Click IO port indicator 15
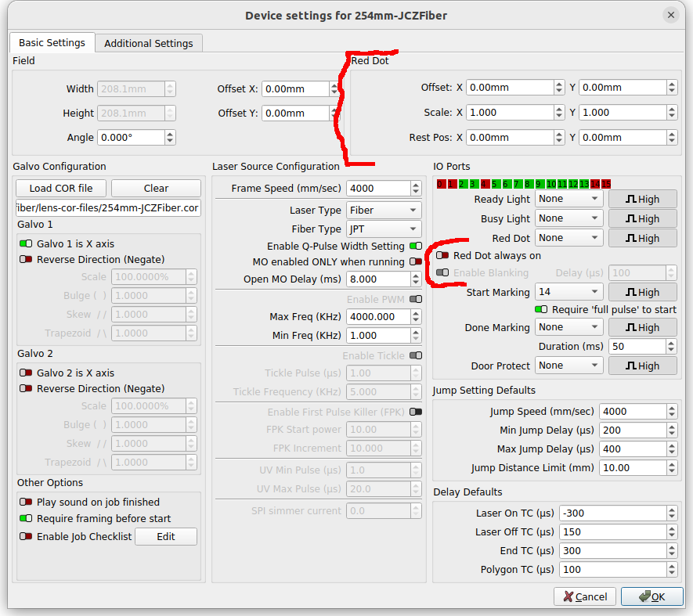 [606, 184]
